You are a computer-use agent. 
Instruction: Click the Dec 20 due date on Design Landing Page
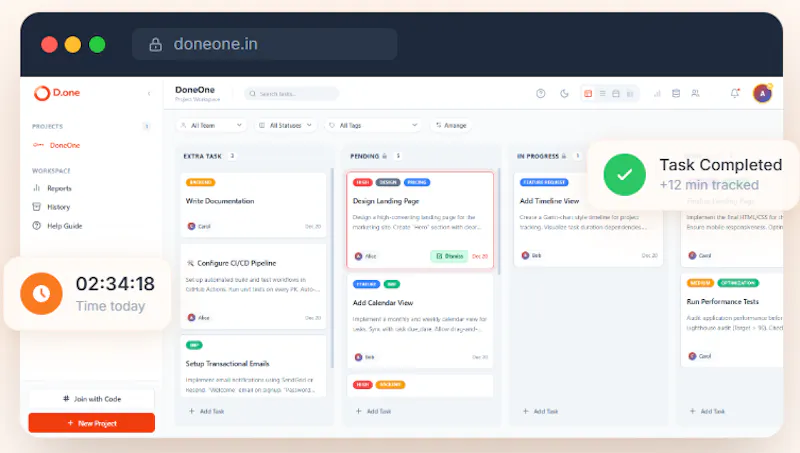tap(480, 256)
